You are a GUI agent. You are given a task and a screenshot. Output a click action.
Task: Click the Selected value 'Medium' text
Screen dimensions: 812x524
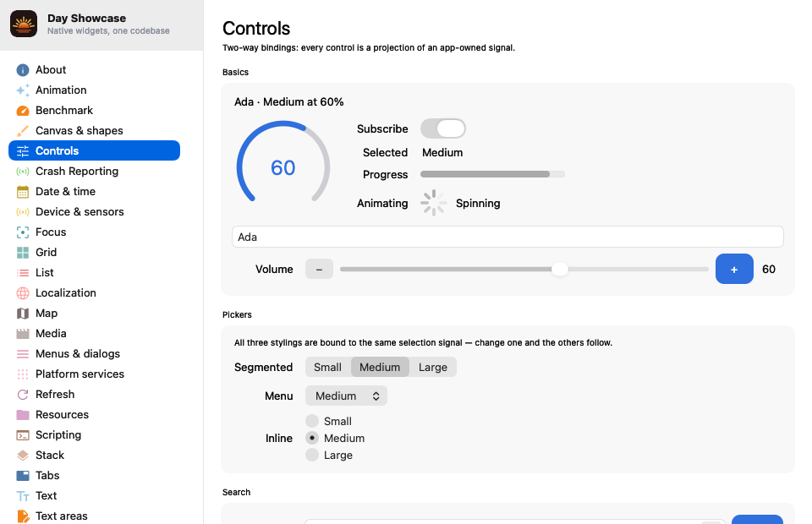pos(442,153)
